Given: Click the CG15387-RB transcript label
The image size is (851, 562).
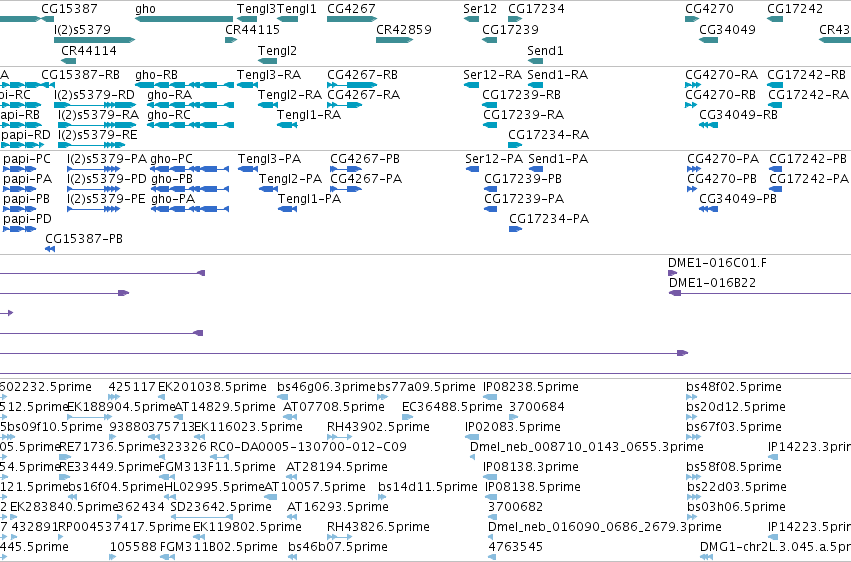Looking at the screenshot, I should coord(80,74).
